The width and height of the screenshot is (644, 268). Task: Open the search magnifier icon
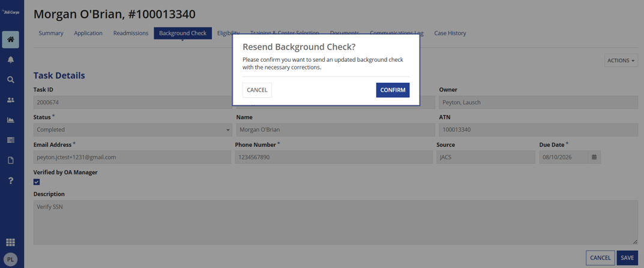11,80
